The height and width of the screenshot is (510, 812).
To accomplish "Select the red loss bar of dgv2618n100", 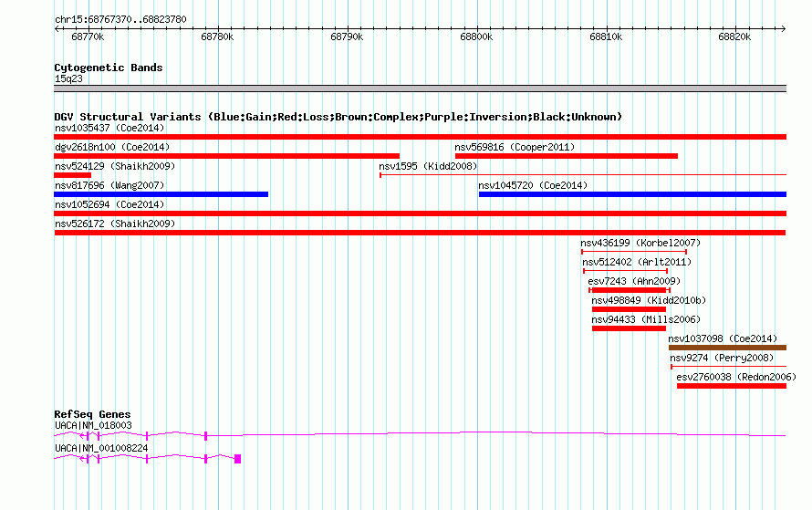I will (227, 156).
